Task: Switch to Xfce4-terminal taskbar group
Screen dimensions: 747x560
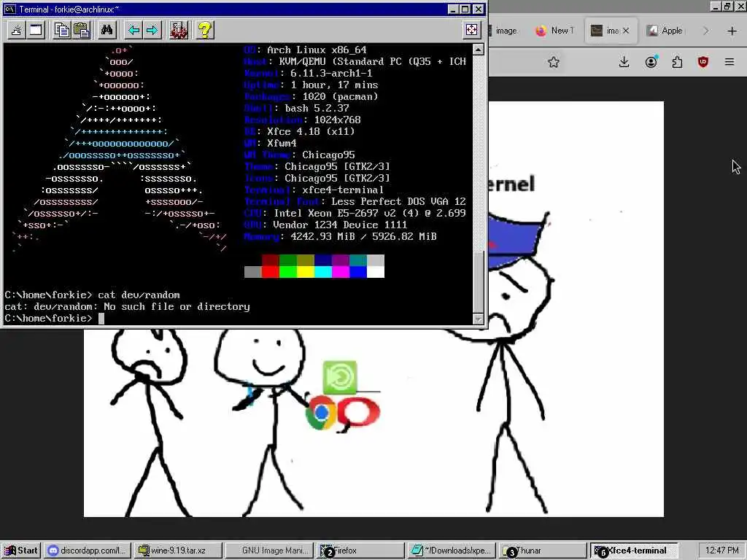Action: click(634, 551)
